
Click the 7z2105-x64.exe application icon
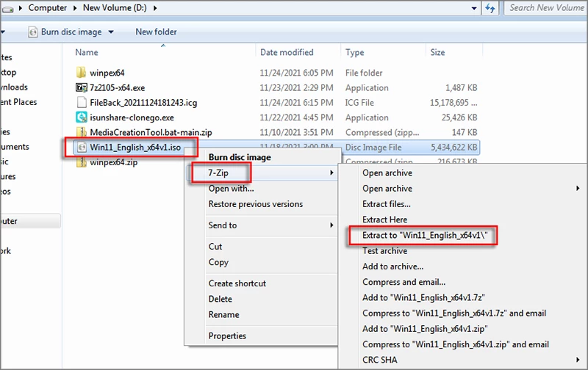[x=81, y=87]
